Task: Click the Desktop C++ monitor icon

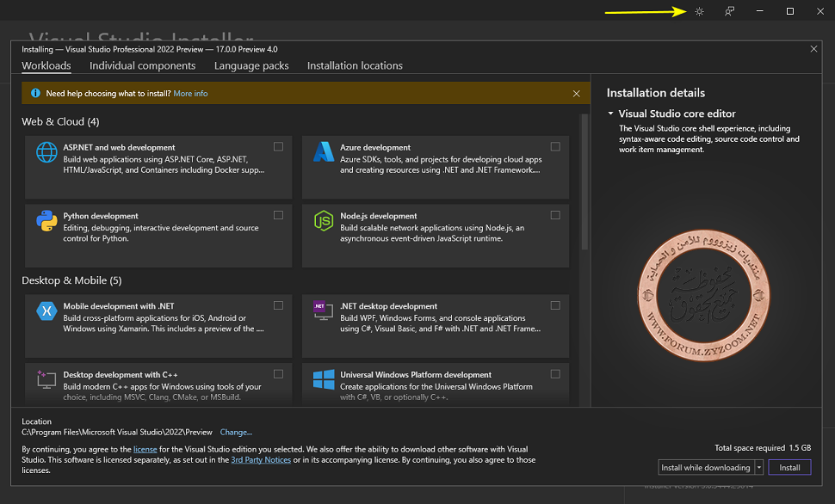Action: click(x=46, y=379)
